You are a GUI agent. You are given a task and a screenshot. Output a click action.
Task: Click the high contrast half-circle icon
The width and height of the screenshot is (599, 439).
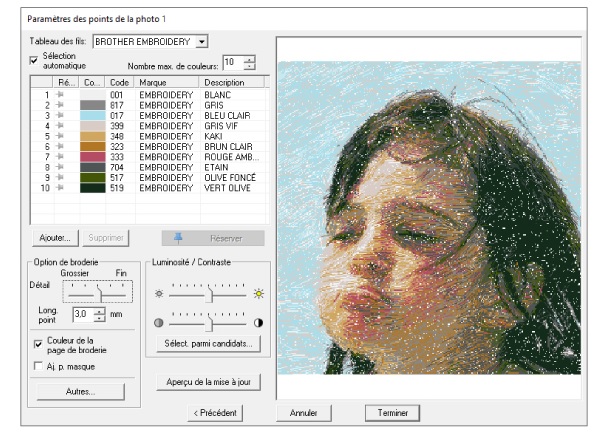[258, 323]
